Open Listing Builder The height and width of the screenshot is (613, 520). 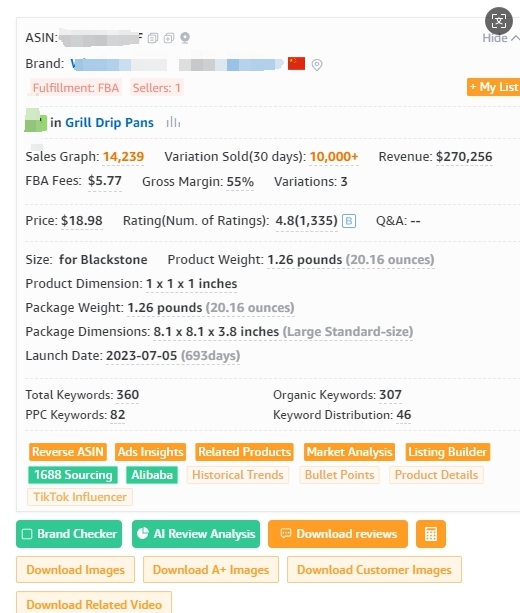(x=448, y=452)
